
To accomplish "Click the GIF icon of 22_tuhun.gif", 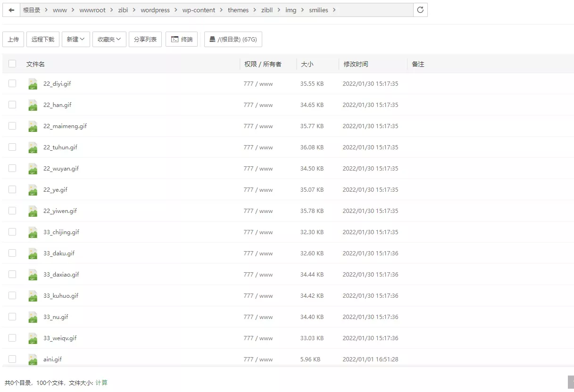I will 33,147.
